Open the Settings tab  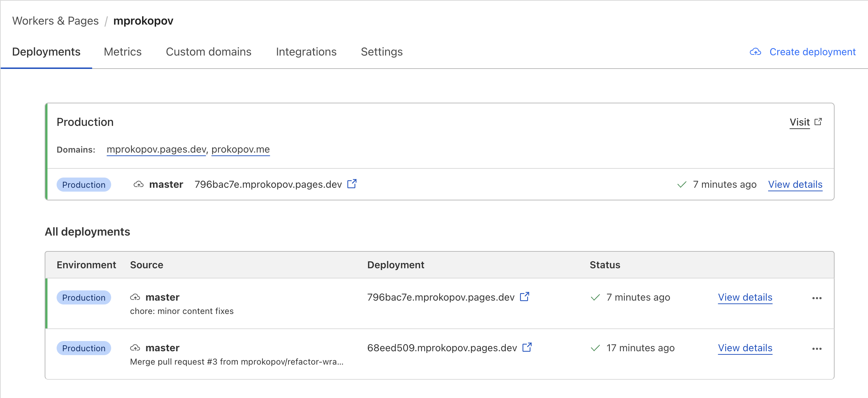[382, 52]
